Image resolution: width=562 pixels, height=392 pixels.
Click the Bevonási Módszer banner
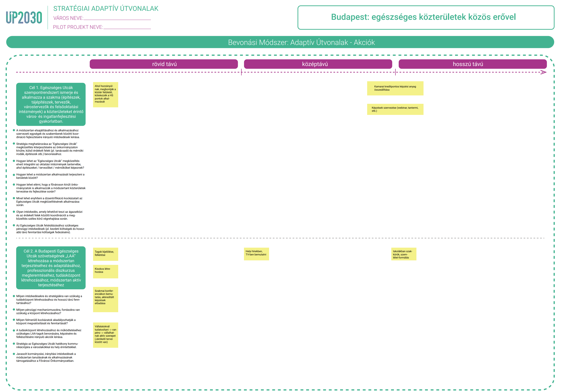click(280, 42)
